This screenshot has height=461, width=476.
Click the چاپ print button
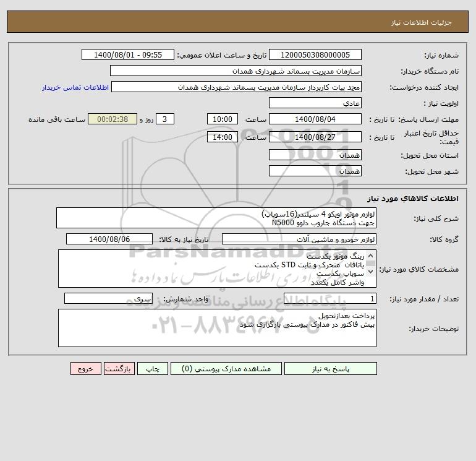[153, 369]
